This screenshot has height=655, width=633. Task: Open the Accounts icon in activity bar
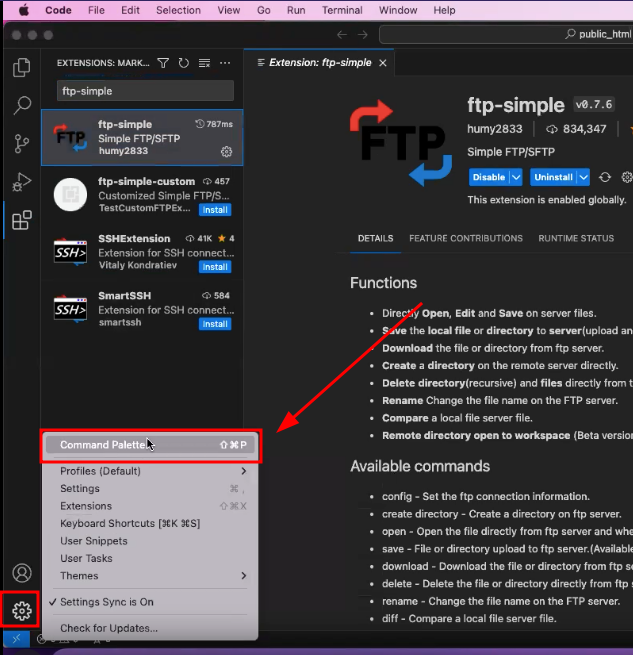[x=22, y=573]
